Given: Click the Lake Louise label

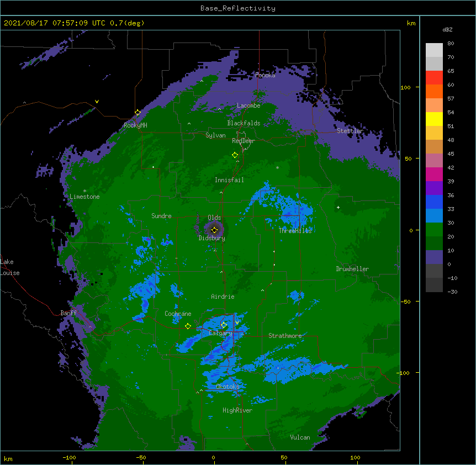Looking at the screenshot, I should (9, 267).
